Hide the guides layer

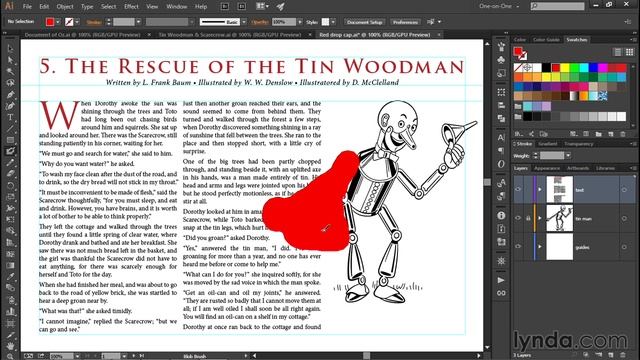pyautogui.click(x=518, y=247)
